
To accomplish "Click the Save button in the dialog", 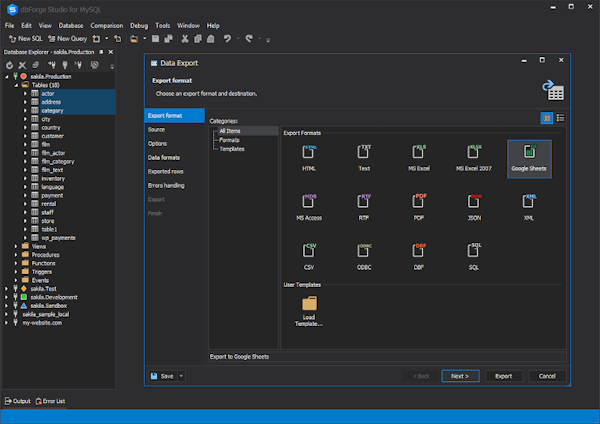I will point(163,376).
